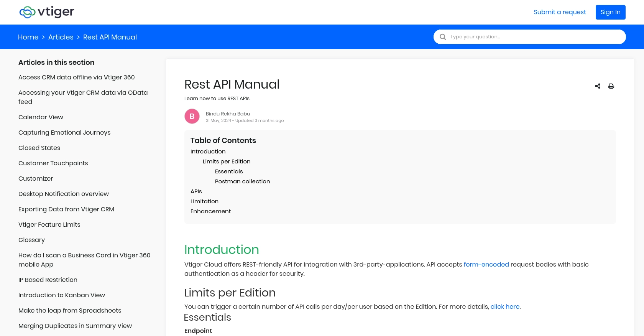Image resolution: width=644 pixels, height=336 pixels.
Task: Focus the 'Type your question' search field
Action: [530, 37]
